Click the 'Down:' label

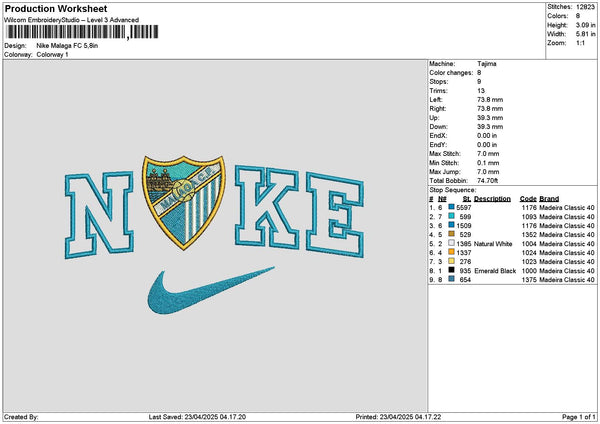(x=439, y=127)
